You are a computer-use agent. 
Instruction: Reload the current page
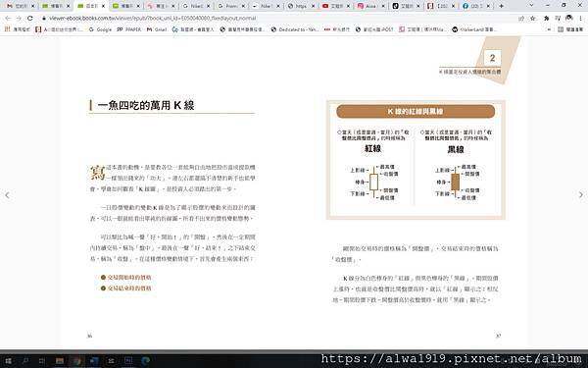(30, 18)
